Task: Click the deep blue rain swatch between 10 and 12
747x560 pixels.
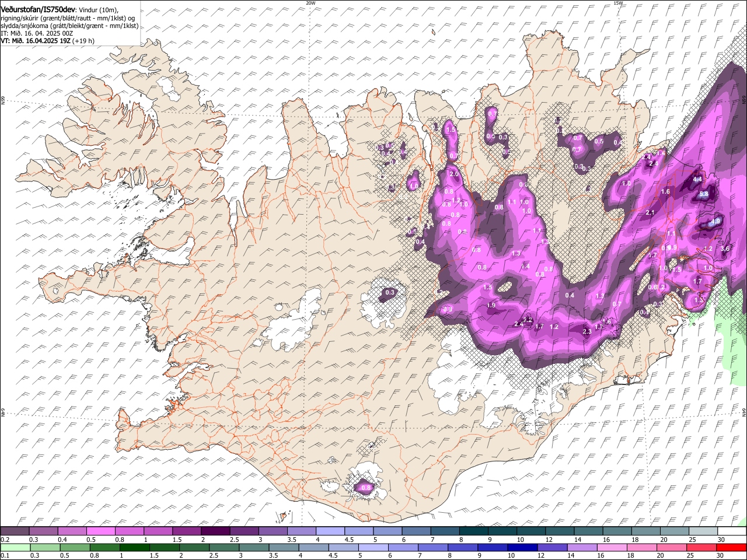Action: pos(521,547)
